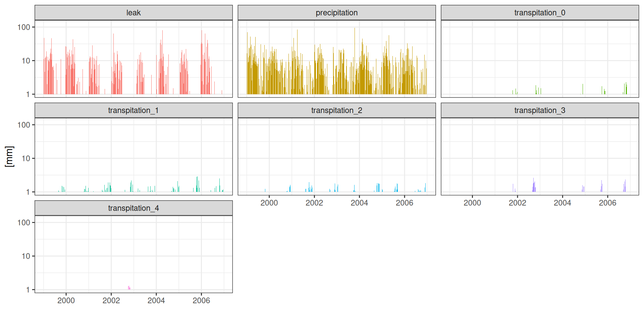Click 2002 tick label under transpiration_3
This screenshot has width=644, height=322.
tap(517, 203)
